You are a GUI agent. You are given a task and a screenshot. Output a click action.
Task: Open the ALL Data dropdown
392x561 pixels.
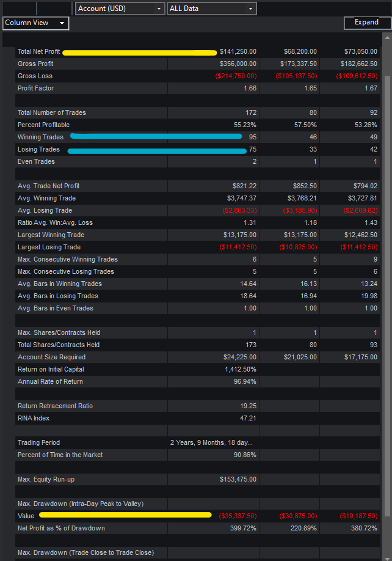[211, 9]
